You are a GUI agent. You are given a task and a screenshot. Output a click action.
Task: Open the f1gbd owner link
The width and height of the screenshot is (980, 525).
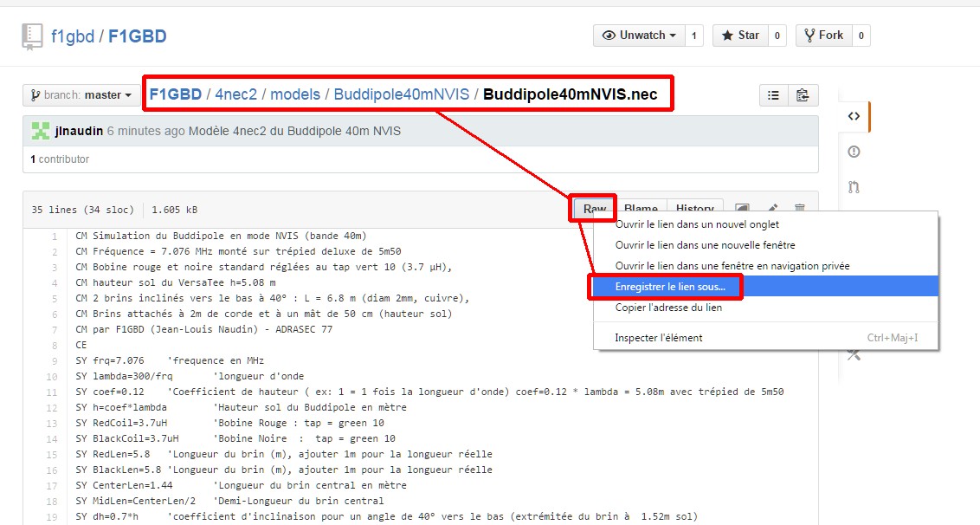pos(73,36)
